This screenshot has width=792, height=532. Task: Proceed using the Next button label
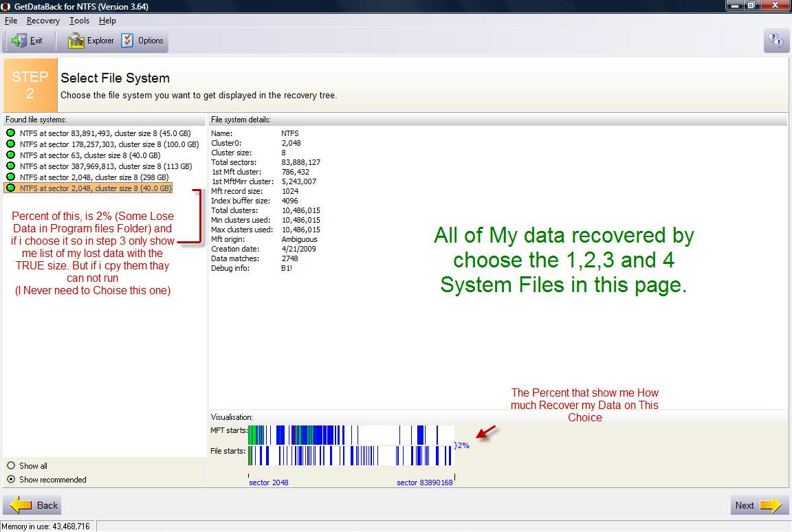745,505
